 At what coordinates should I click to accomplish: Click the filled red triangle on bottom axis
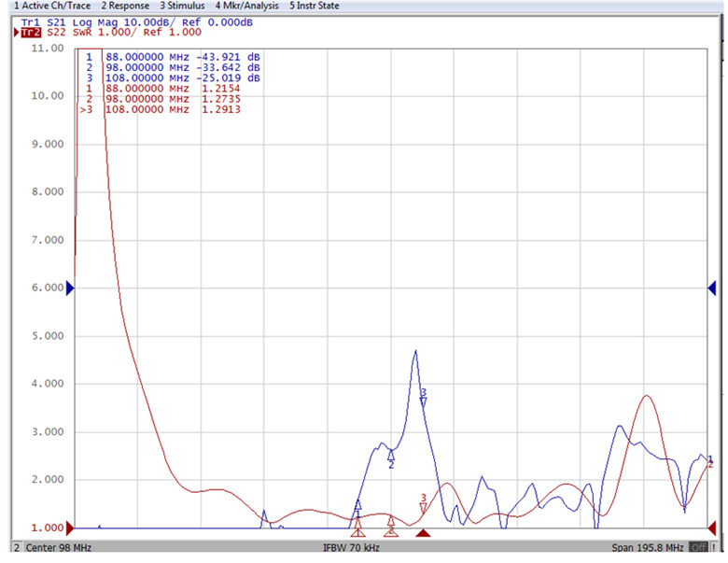point(423,533)
